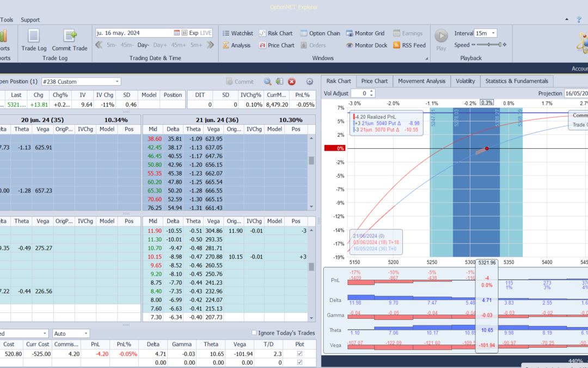Click the Vega column header in the position summary
Image resolution: width=588 pixels, height=368 pixels.
click(x=240, y=345)
